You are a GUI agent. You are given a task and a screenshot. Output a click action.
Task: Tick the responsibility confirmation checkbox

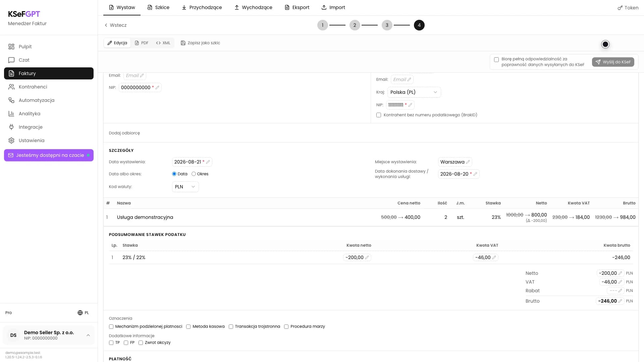point(496,60)
